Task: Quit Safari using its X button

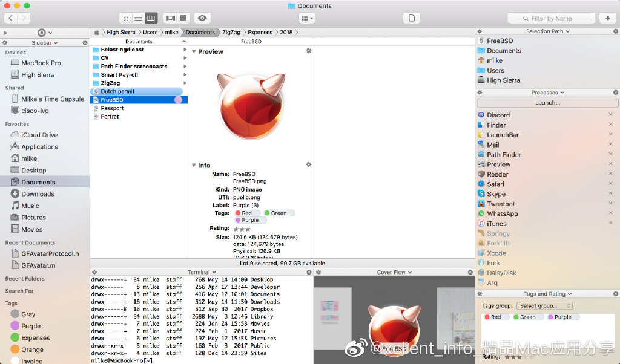Action: pyautogui.click(x=610, y=184)
